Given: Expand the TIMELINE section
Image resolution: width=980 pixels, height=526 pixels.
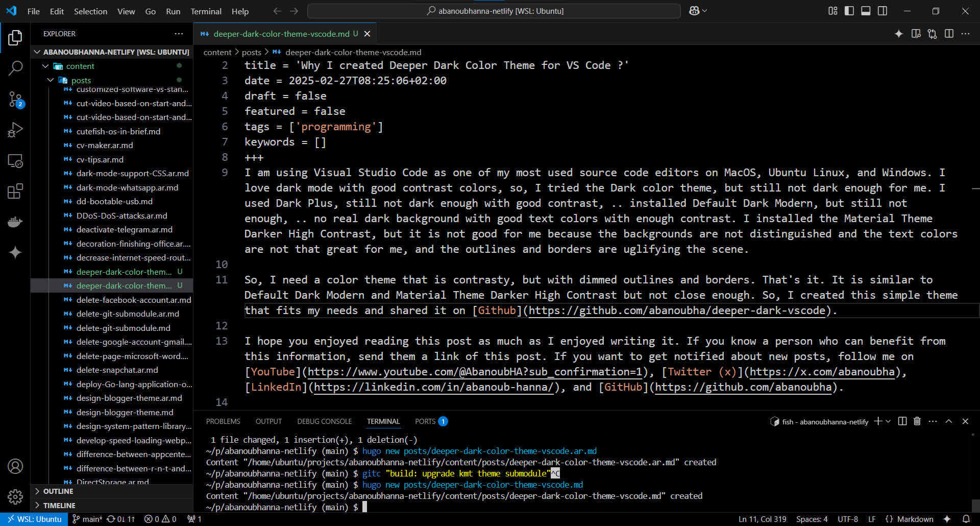Looking at the screenshot, I should (59, 506).
